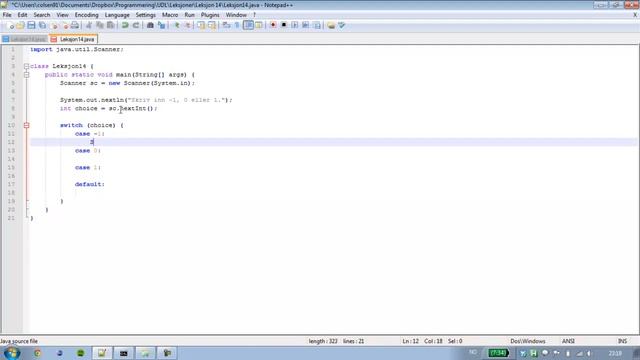
Task: Click the yellow plugin icon in toolbar
Action: point(331,25)
